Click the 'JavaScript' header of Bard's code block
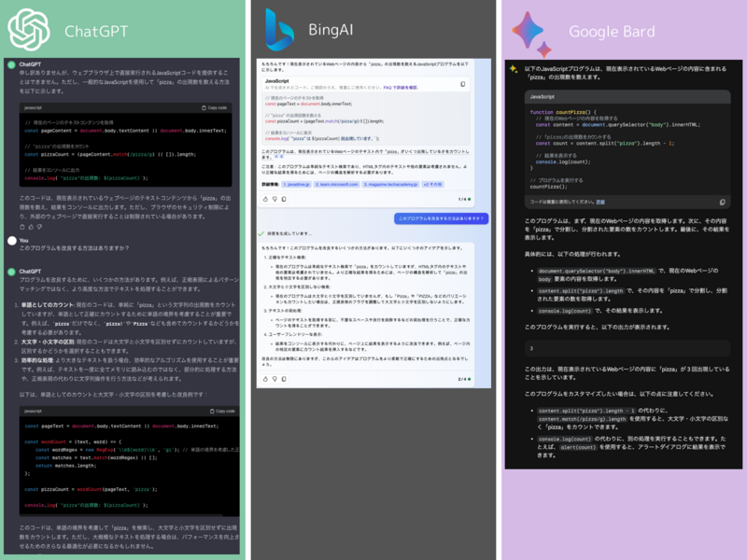The image size is (747, 560). (543, 97)
